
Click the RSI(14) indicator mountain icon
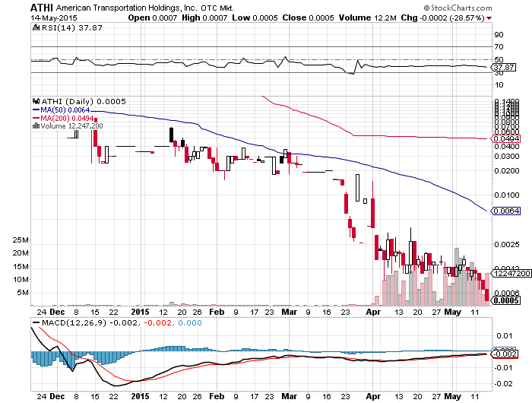(36, 27)
